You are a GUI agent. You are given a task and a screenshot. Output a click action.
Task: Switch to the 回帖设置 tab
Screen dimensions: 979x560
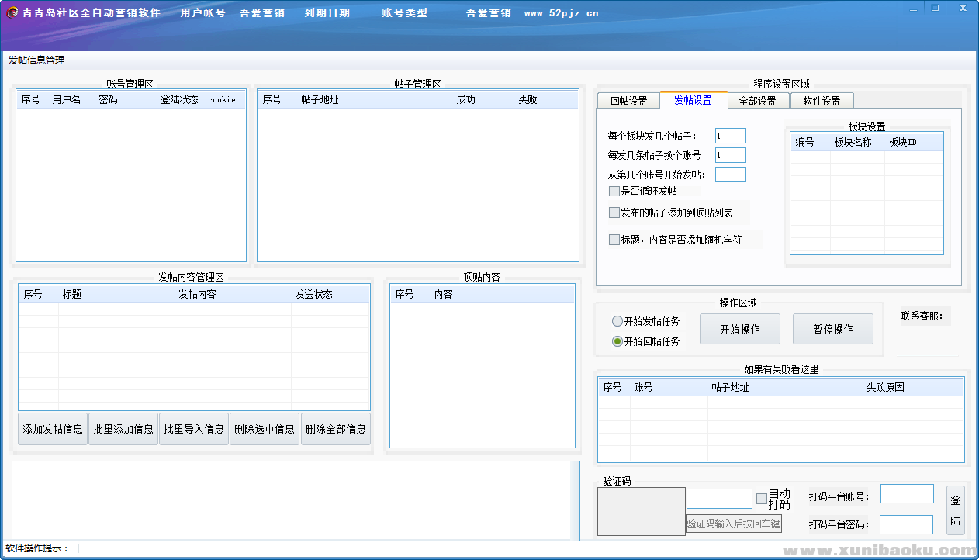628,101
